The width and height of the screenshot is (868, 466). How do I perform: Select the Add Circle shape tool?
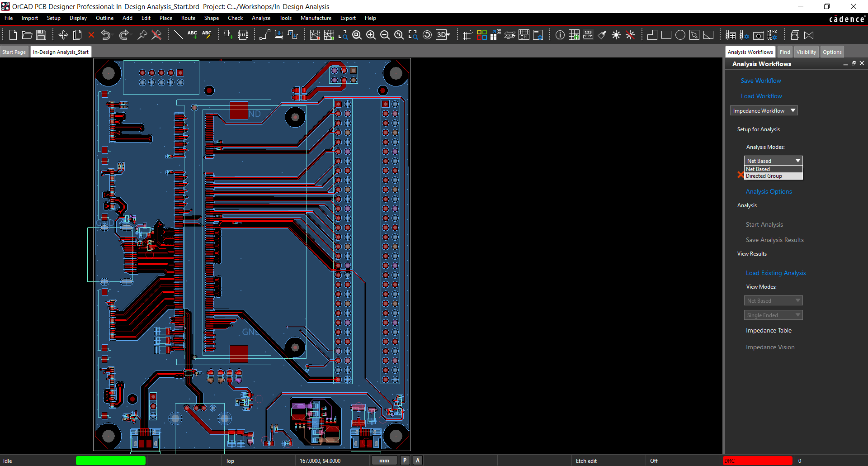click(680, 35)
